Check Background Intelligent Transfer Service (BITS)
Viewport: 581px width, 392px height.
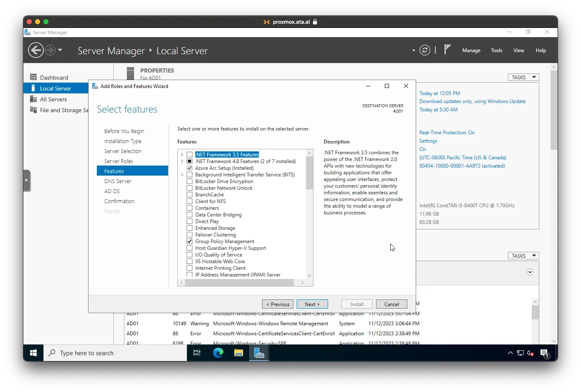tap(189, 175)
